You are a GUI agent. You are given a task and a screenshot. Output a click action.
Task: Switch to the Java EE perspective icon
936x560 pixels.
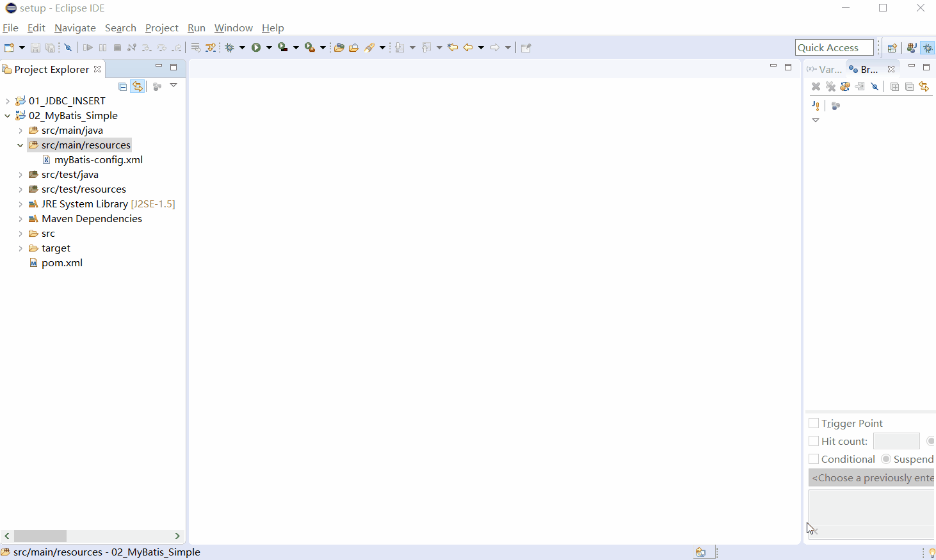(912, 48)
